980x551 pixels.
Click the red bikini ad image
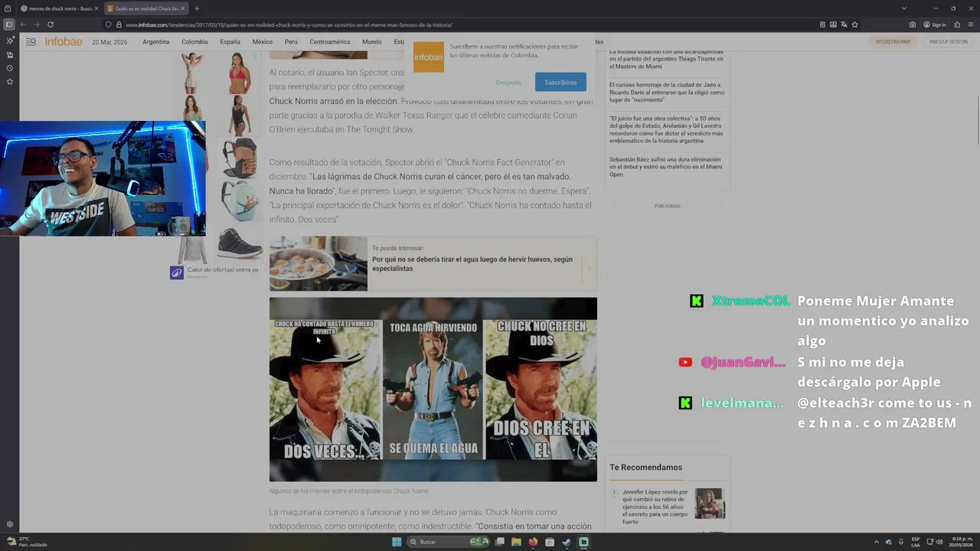click(239, 73)
